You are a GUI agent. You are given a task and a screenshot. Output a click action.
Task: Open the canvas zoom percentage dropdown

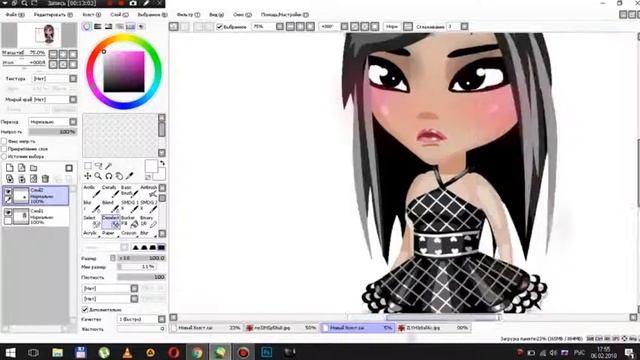[x=280, y=27]
